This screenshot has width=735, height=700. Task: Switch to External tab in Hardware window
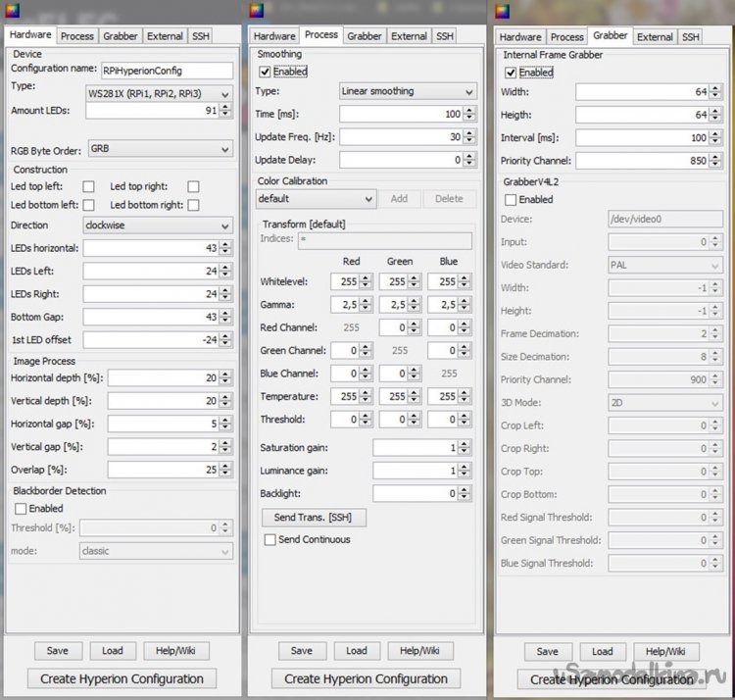point(165,36)
